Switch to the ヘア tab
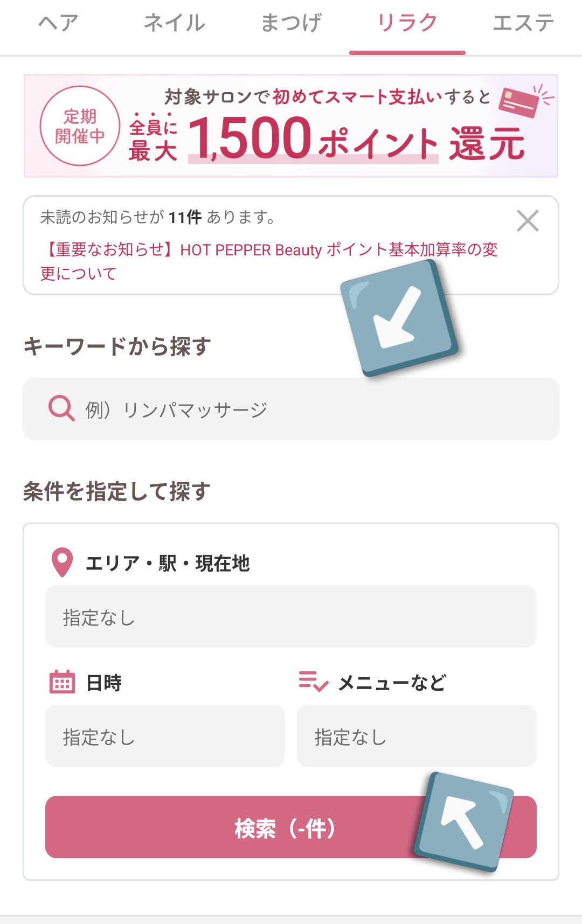The width and height of the screenshot is (582, 924). [58, 24]
